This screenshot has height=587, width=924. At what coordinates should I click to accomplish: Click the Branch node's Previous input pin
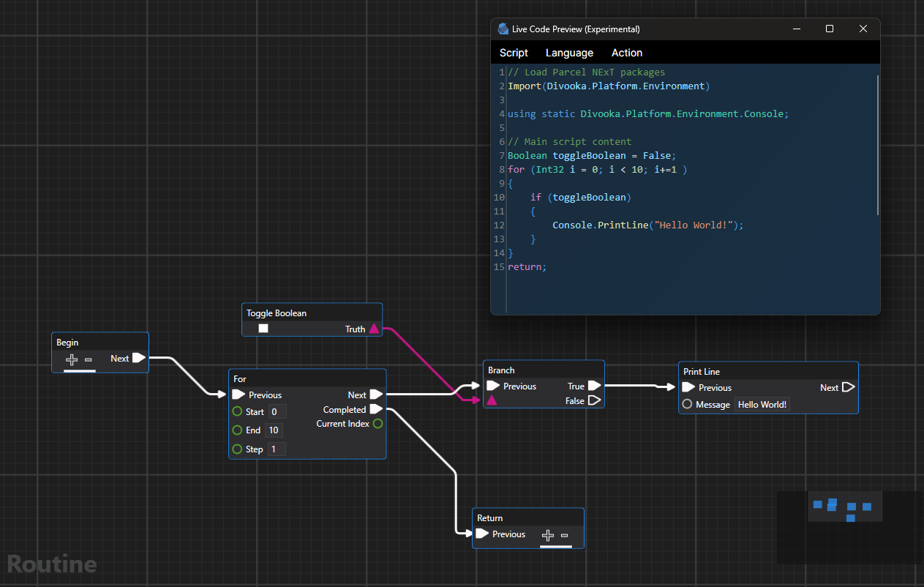(493, 386)
